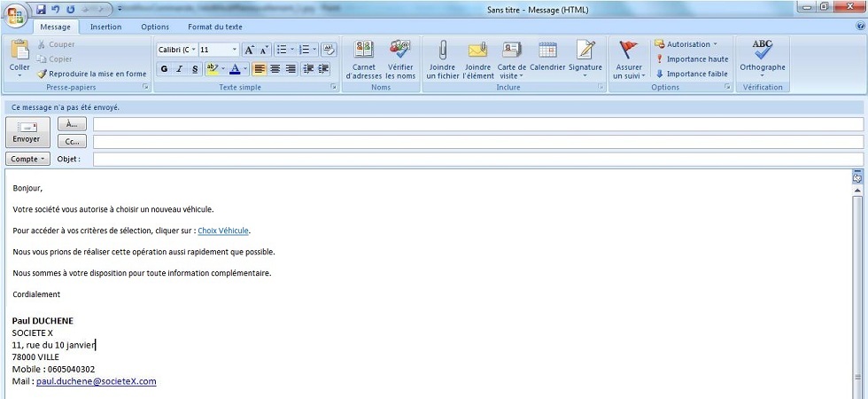Click the yellow text highlight color button

click(x=213, y=69)
